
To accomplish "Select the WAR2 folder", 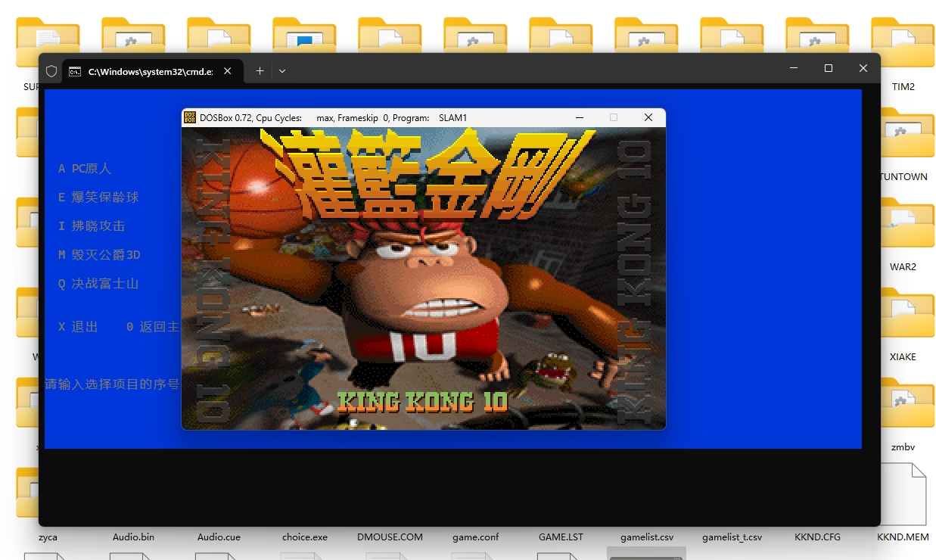I will (902, 226).
